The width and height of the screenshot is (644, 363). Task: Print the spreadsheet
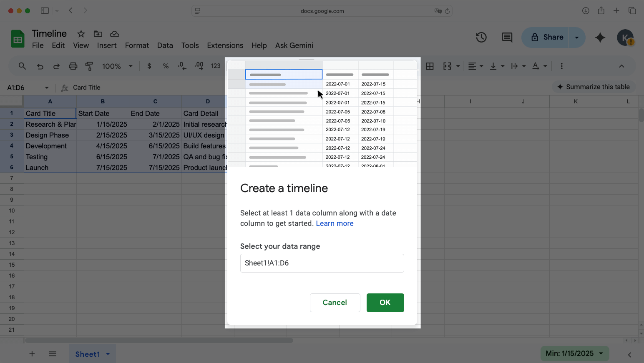73,66
